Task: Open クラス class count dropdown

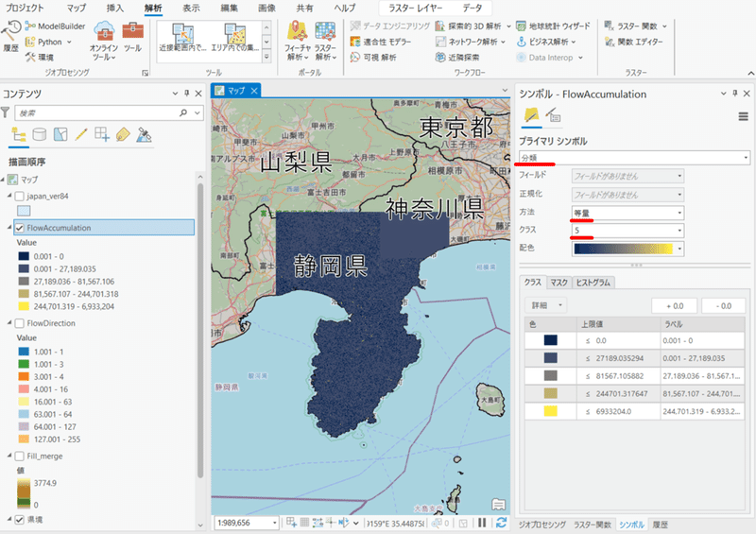Action: (x=627, y=231)
